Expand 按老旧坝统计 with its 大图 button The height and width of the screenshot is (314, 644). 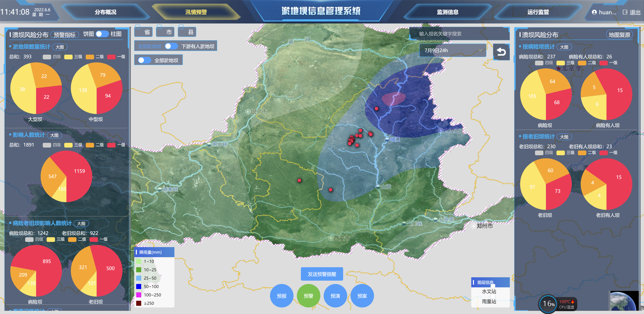tap(564, 137)
